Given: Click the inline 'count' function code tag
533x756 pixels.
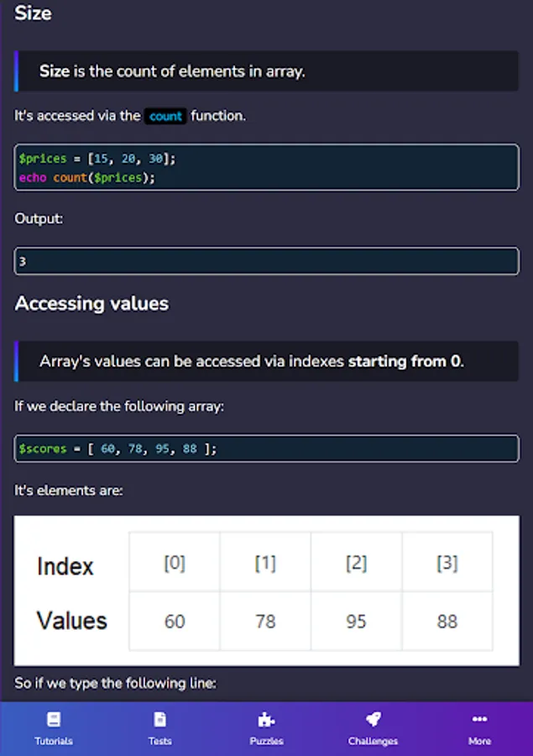Looking at the screenshot, I should click(165, 117).
